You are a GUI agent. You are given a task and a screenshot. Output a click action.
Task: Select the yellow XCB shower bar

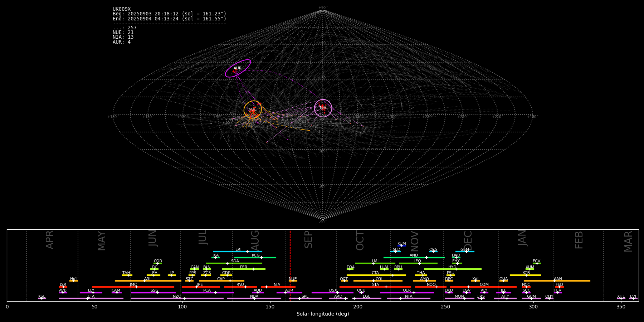pos(525,275)
